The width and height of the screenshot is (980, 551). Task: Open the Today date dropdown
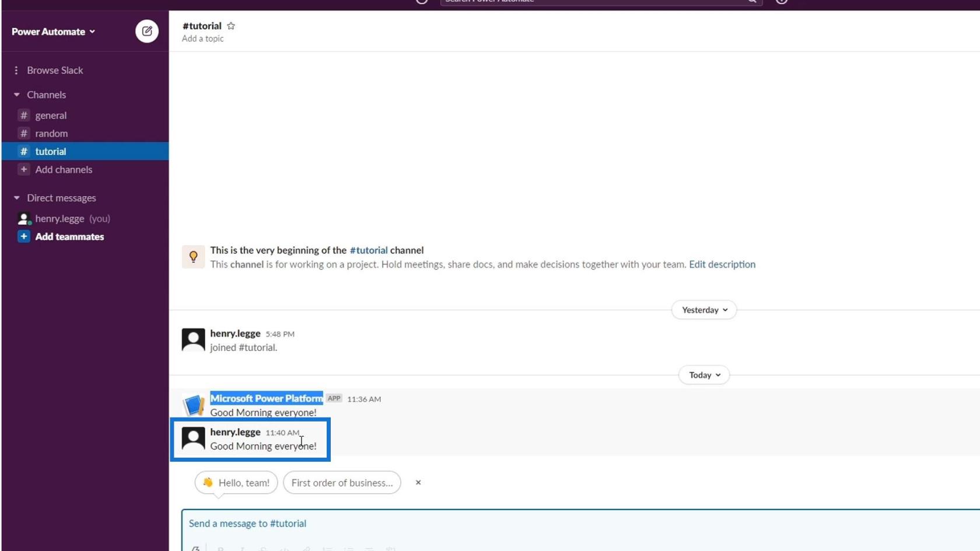coord(704,375)
